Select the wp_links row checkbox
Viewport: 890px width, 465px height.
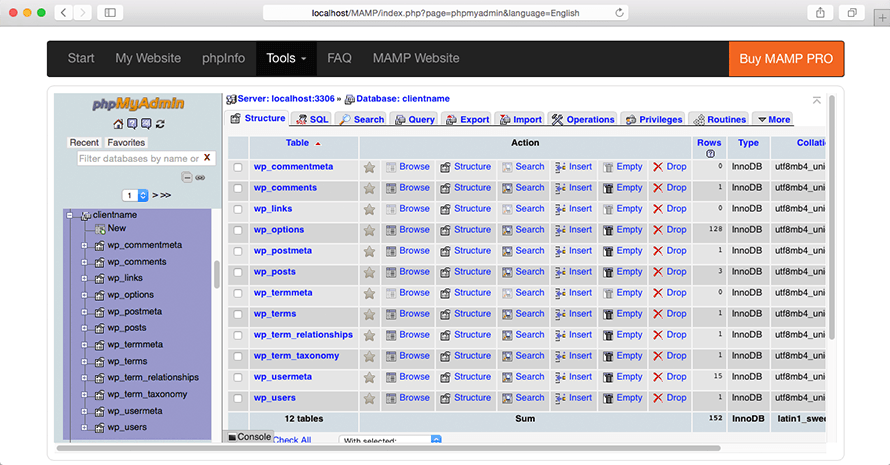click(238, 210)
